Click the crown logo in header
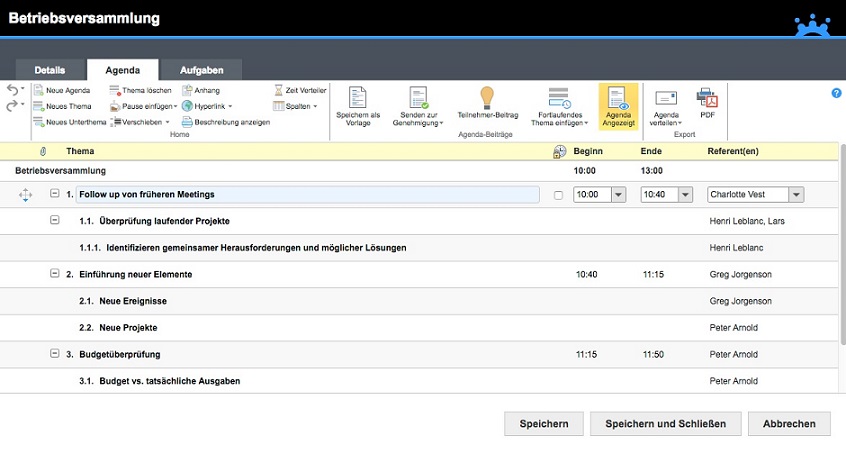Viewport: 846px width, 454px height. (812, 25)
